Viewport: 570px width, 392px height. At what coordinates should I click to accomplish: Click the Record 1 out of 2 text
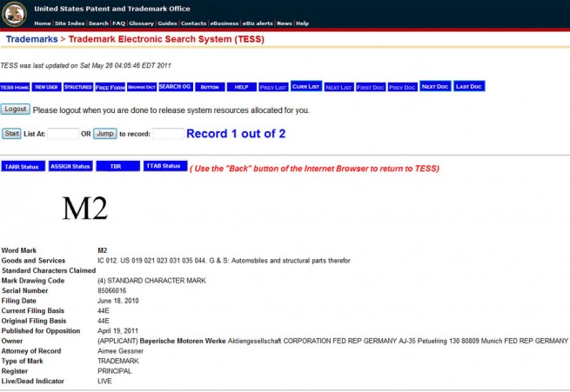coord(236,134)
